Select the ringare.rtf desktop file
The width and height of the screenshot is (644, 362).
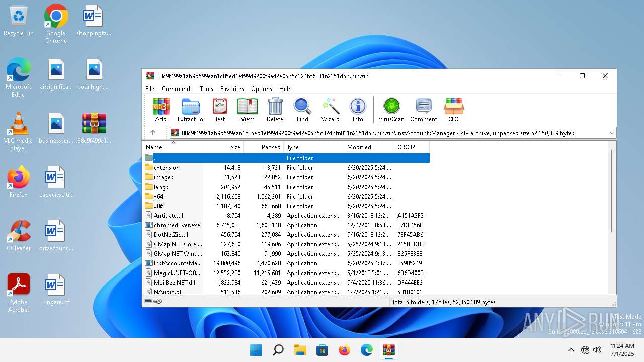56,289
